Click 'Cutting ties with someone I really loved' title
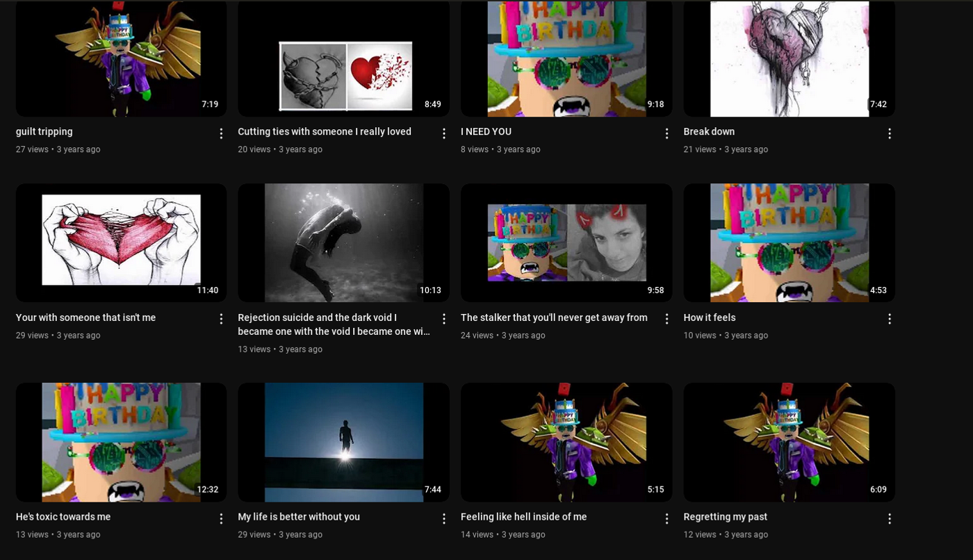 pyautogui.click(x=325, y=132)
